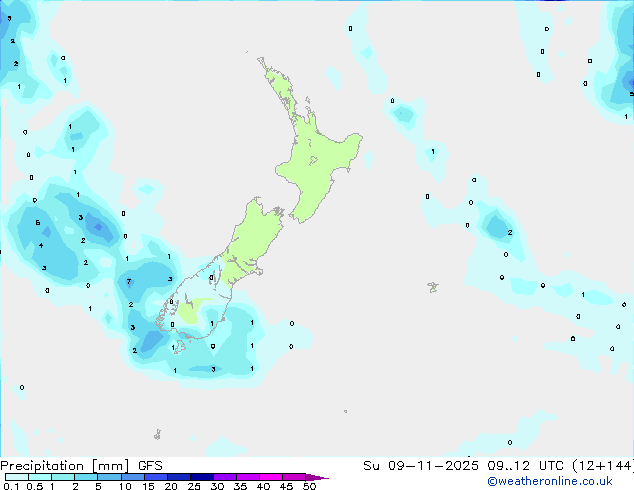Pick the 5–10 mm legend color box
This screenshot has height=490, width=634.
(x=109, y=477)
